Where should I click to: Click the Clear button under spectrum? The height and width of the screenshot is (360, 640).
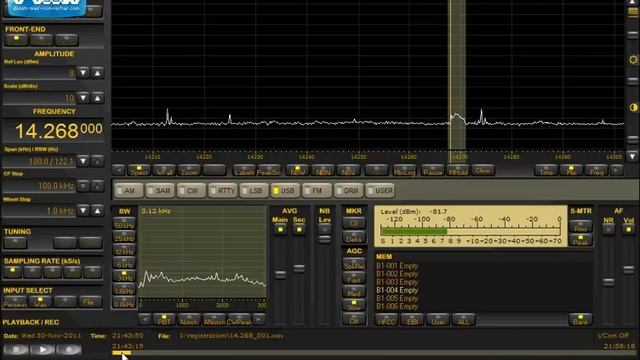(x=483, y=170)
